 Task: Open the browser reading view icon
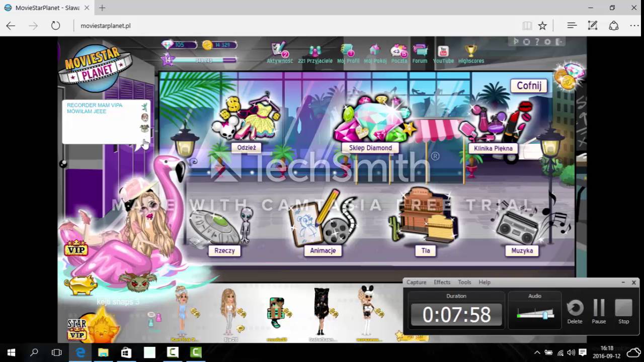tap(527, 26)
